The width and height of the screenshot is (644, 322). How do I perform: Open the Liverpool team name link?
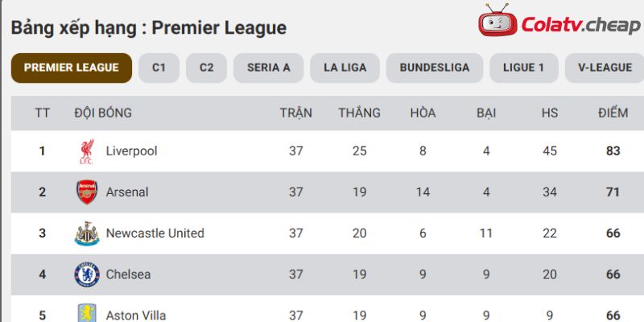131,151
